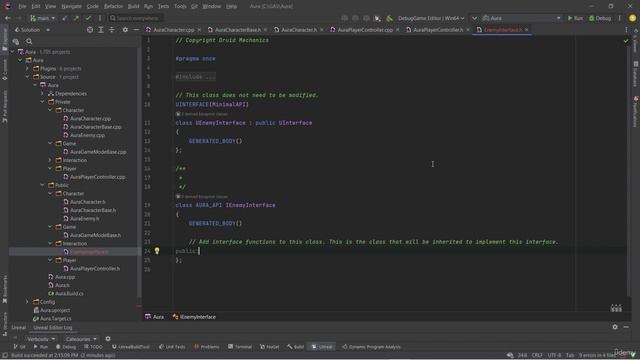This screenshot has width=640, height=360.
Task: Click the yellow lightbulb quick-fix icon
Action: (157, 251)
